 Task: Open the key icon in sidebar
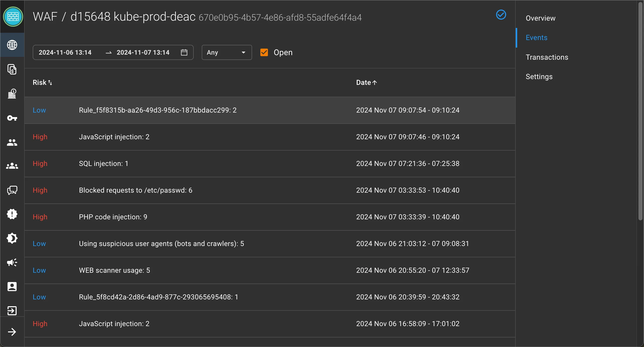(12, 118)
